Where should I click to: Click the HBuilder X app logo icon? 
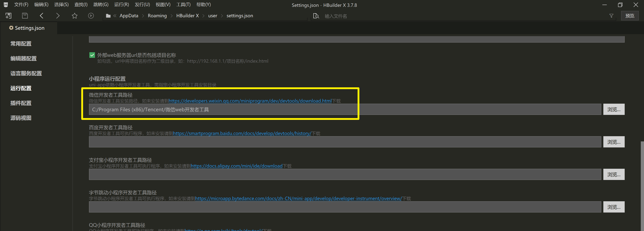click(x=6, y=4)
